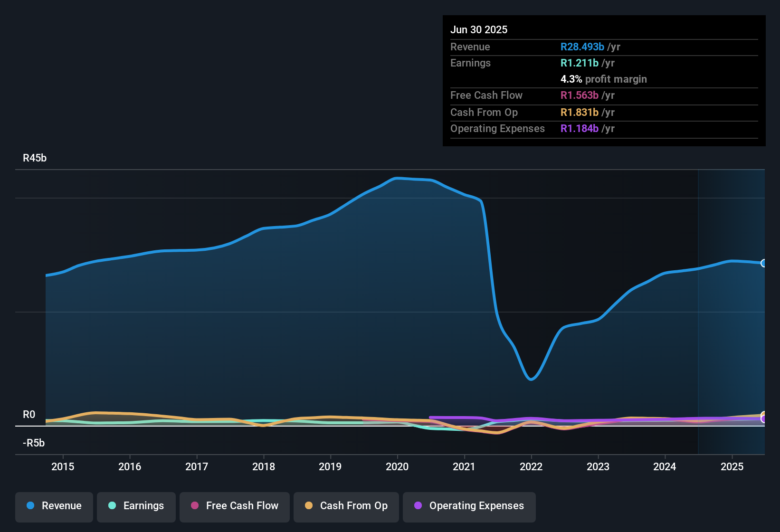The image size is (780, 532).
Task: Click the R28.493b revenue value
Action: pyautogui.click(x=582, y=47)
